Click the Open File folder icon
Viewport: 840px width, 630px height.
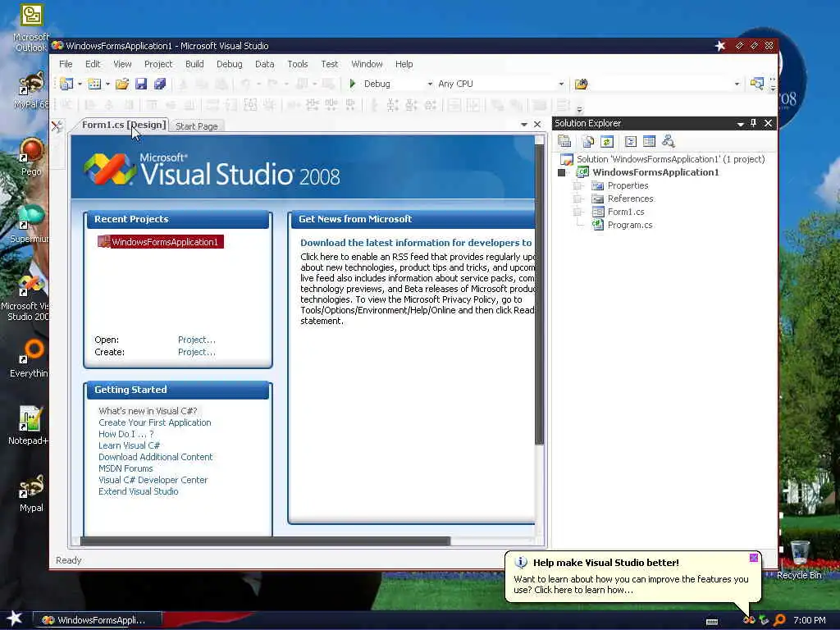tap(122, 84)
